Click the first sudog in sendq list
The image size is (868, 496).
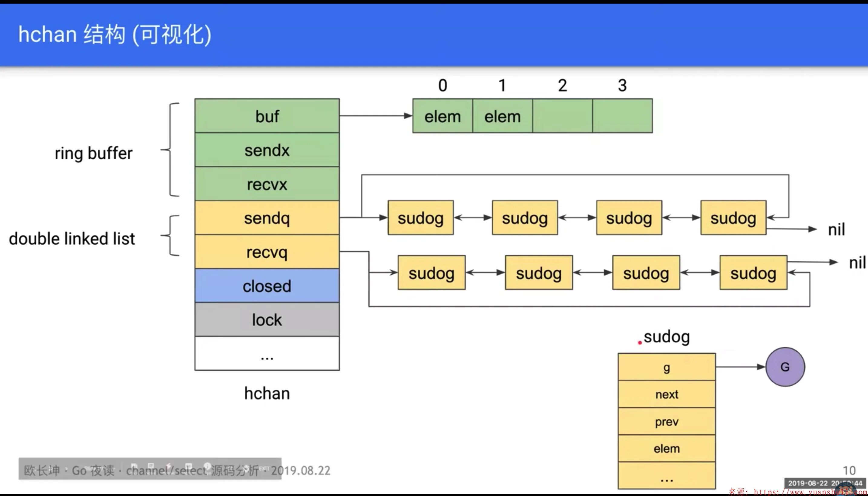[420, 218]
